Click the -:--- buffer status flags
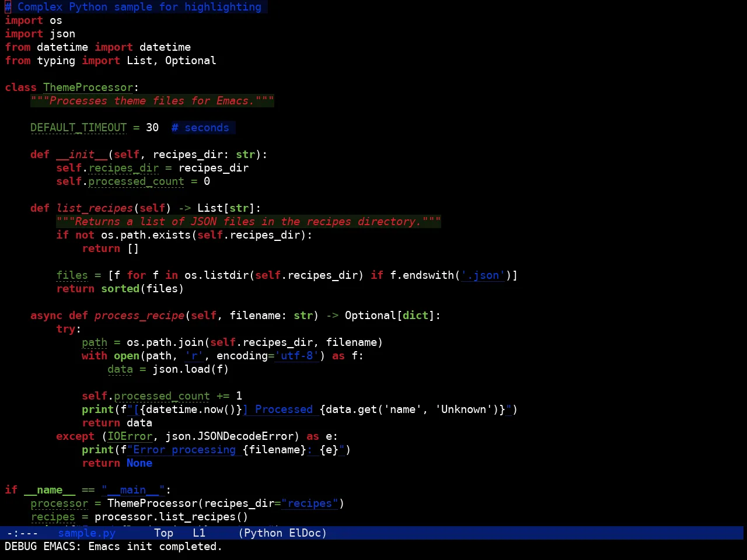This screenshot has width=747, height=560. 22,533
